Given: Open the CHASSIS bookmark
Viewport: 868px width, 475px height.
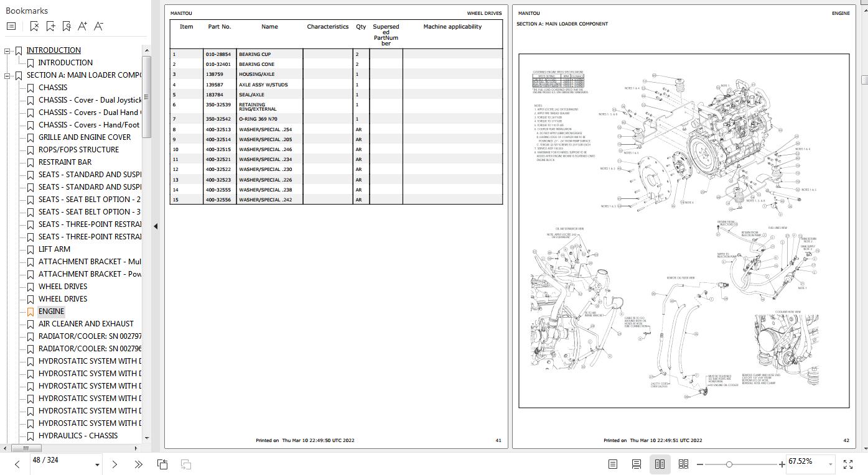Looking at the screenshot, I should coord(53,88).
